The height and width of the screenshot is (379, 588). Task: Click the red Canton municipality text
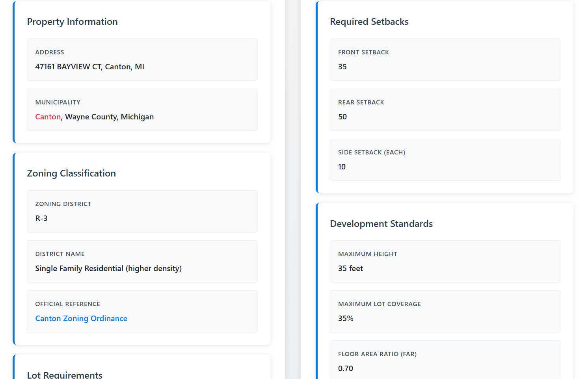coord(48,117)
